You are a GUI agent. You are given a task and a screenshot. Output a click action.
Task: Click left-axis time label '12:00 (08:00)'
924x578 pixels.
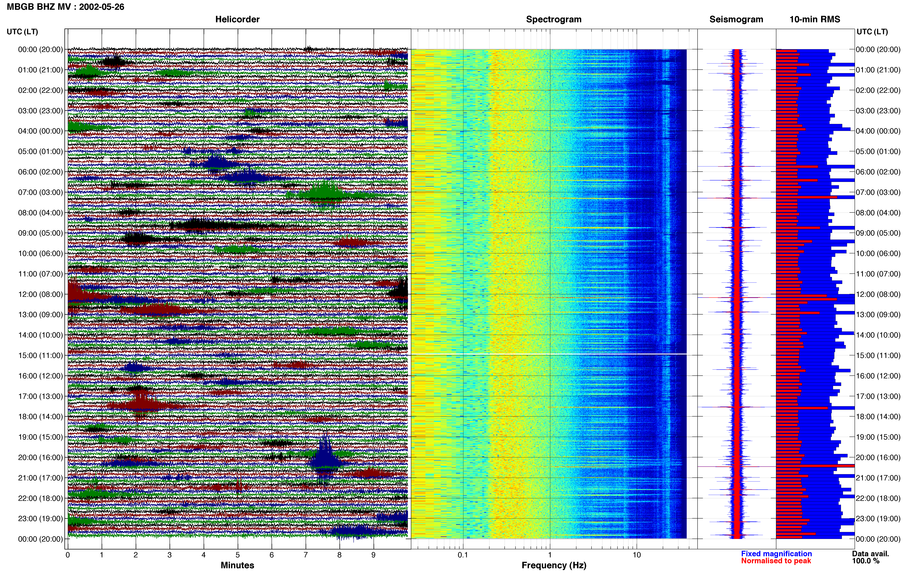click(x=41, y=294)
